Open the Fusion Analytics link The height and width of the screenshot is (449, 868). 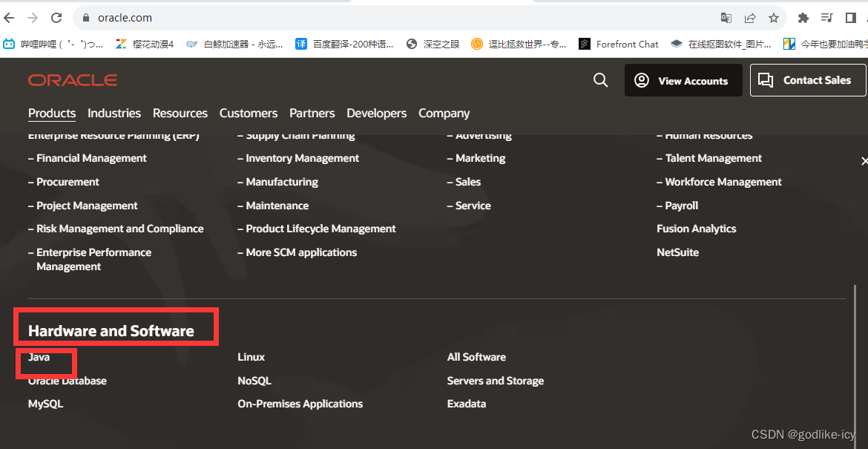(x=697, y=229)
